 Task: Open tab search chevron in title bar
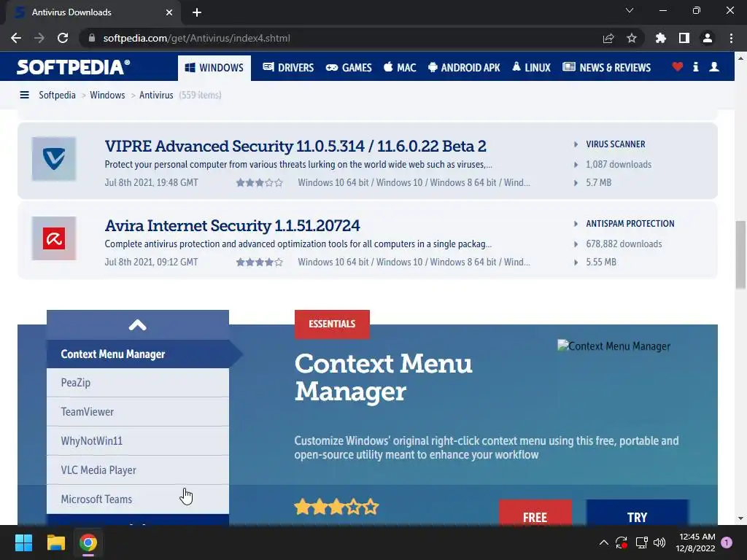630,10
